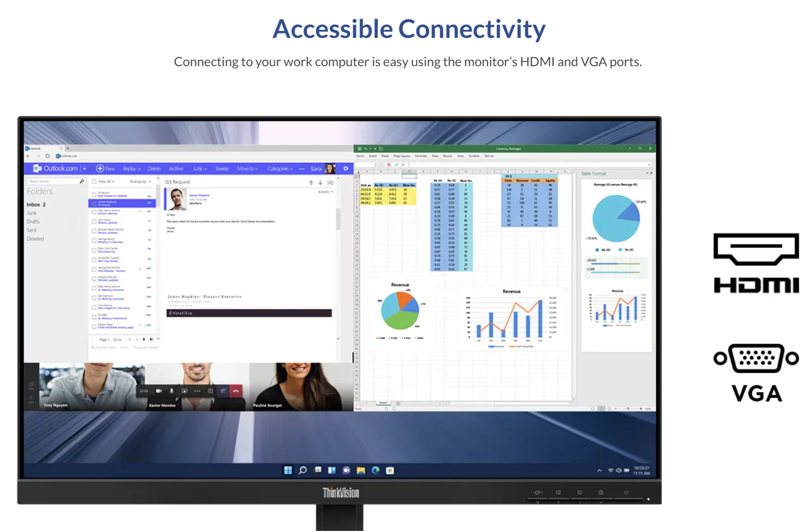Check the first email's checkbox in list
The height and width of the screenshot is (532, 810).
tap(94, 194)
